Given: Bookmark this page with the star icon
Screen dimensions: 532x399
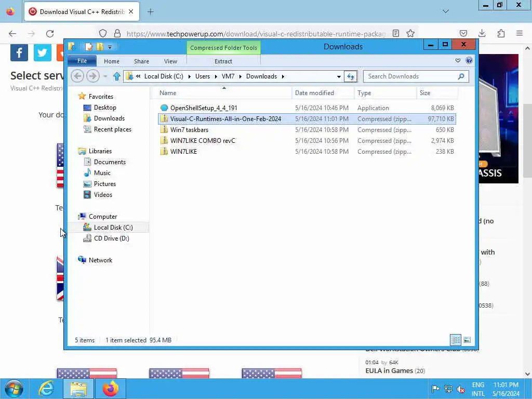Looking at the screenshot, I should 410,33.
